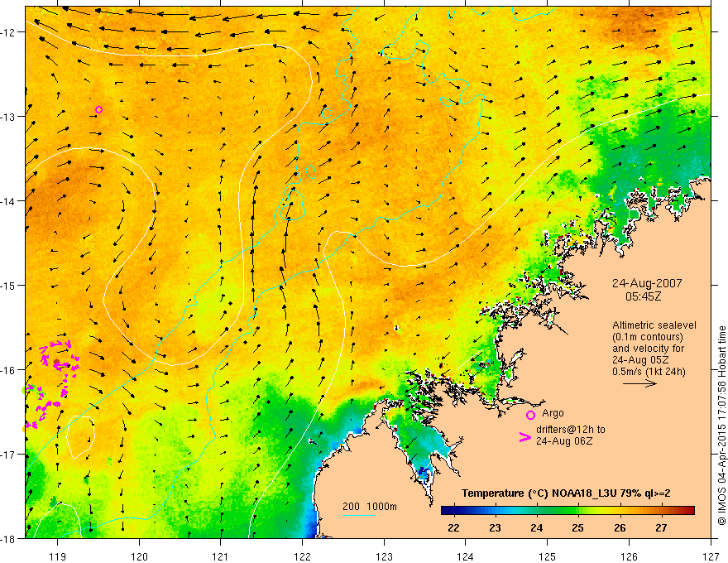Click the longitude axis label 121
This screenshot has height=563, width=728.
coord(221,556)
